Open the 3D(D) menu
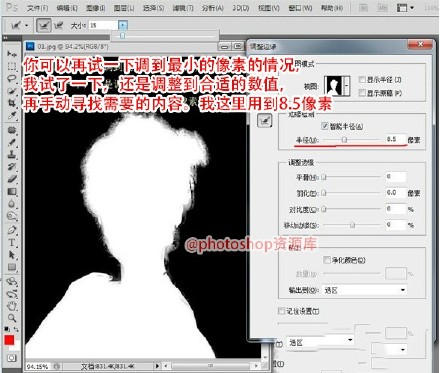 point(241,8)
